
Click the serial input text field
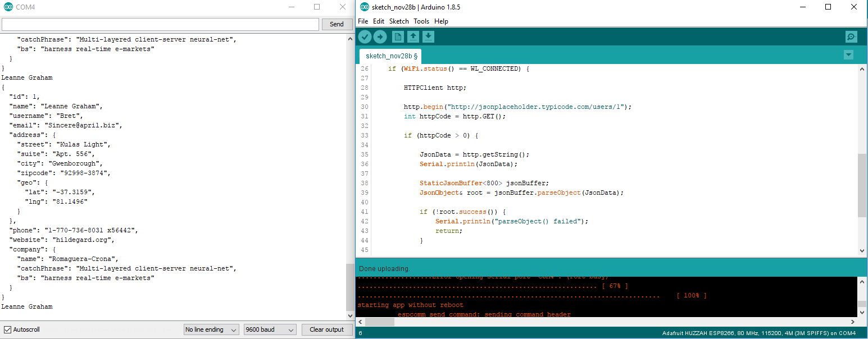[x=159, y=24]
